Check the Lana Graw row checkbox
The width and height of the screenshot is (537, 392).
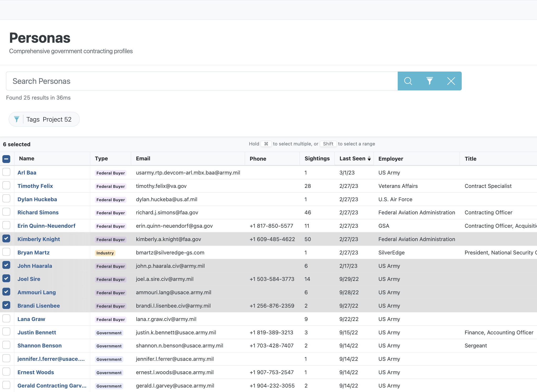[6, 319]
